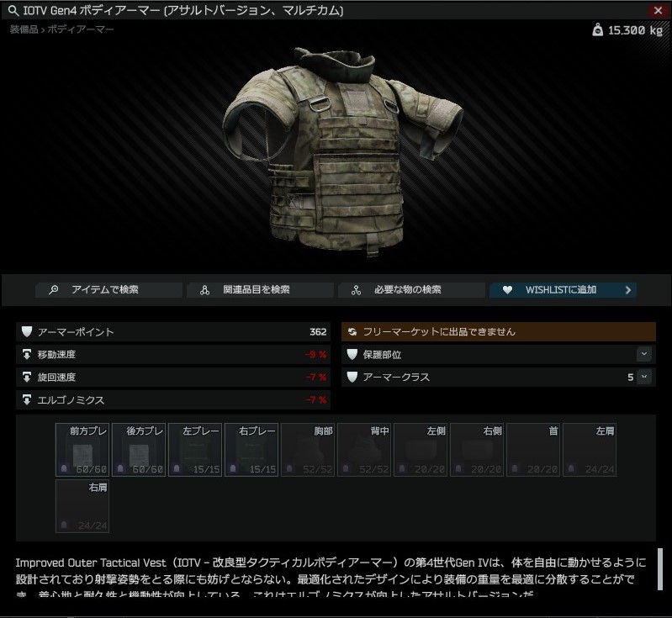The width and height of the screenshot is (672, 618).
Task: Select the 右肩 shoulder armor slot
Action: click(82, 506)
